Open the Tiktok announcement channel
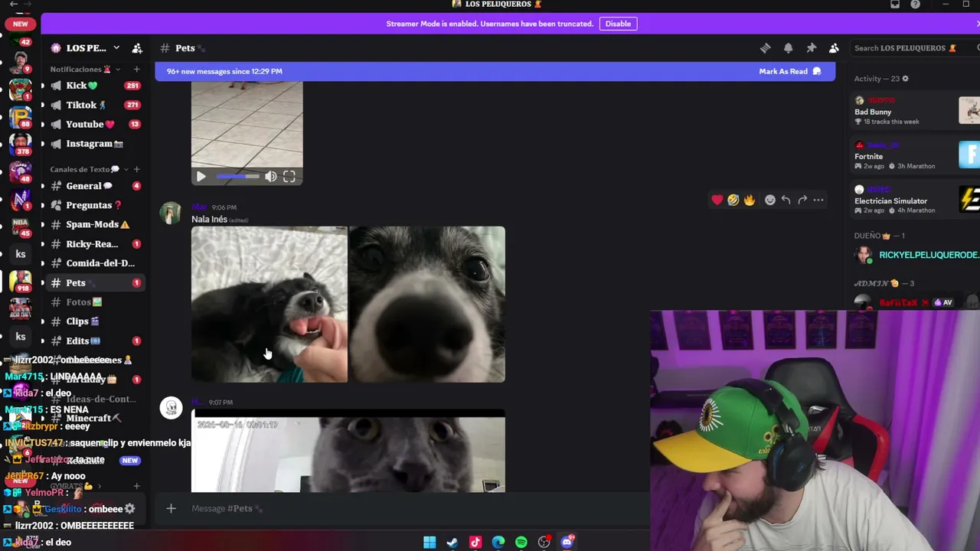The height and width of the screenshot is (551, 980). [x=93, y=105]
